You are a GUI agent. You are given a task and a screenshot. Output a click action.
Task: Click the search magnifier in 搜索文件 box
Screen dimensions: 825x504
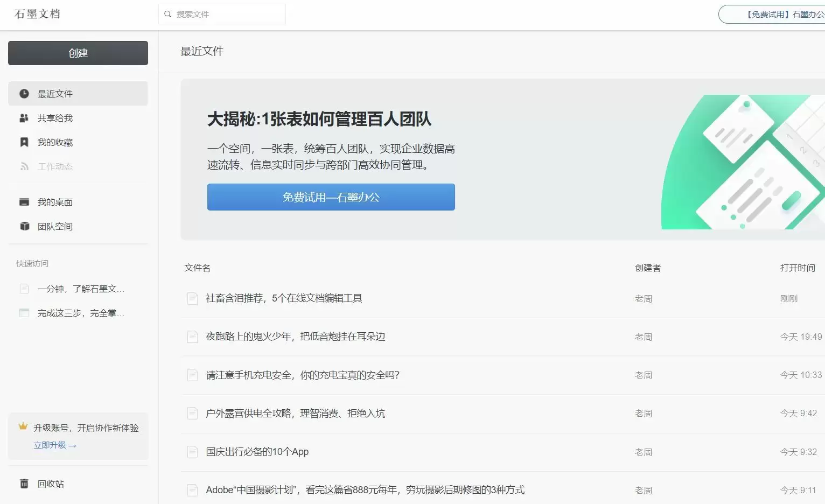pyautogui.click(x=167, y=13)
